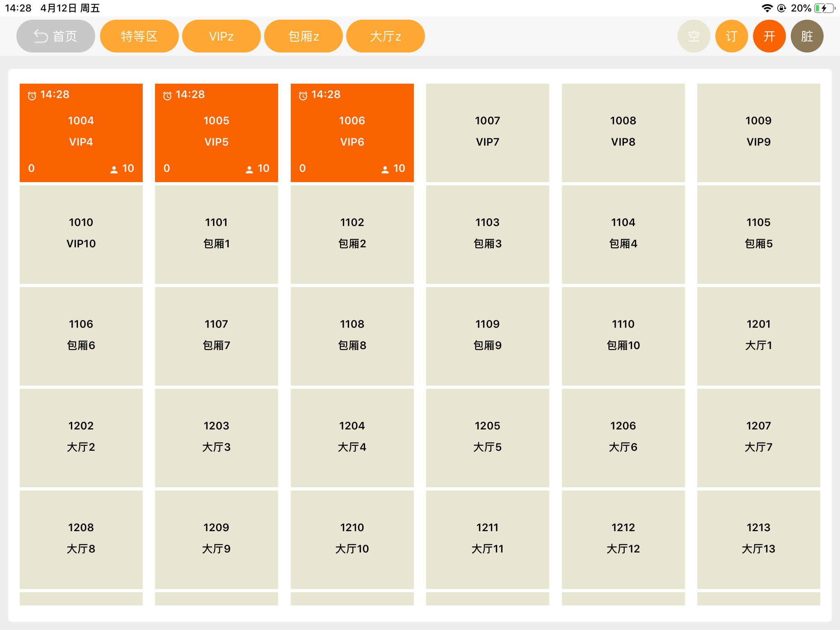This screenshot has height=630, width=840.
Task: Toggle the 空 empty-status filter
Action: click(x=694, y=36)
